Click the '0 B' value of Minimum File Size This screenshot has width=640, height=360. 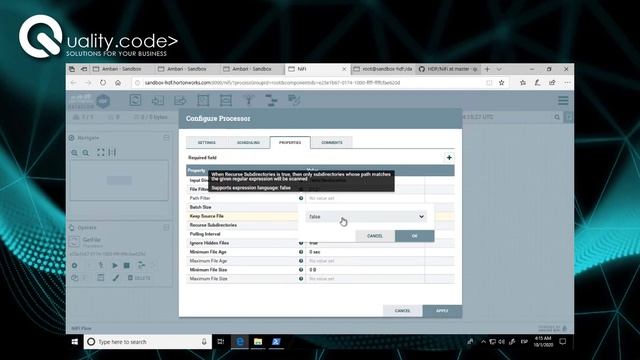tap(313, 270)
